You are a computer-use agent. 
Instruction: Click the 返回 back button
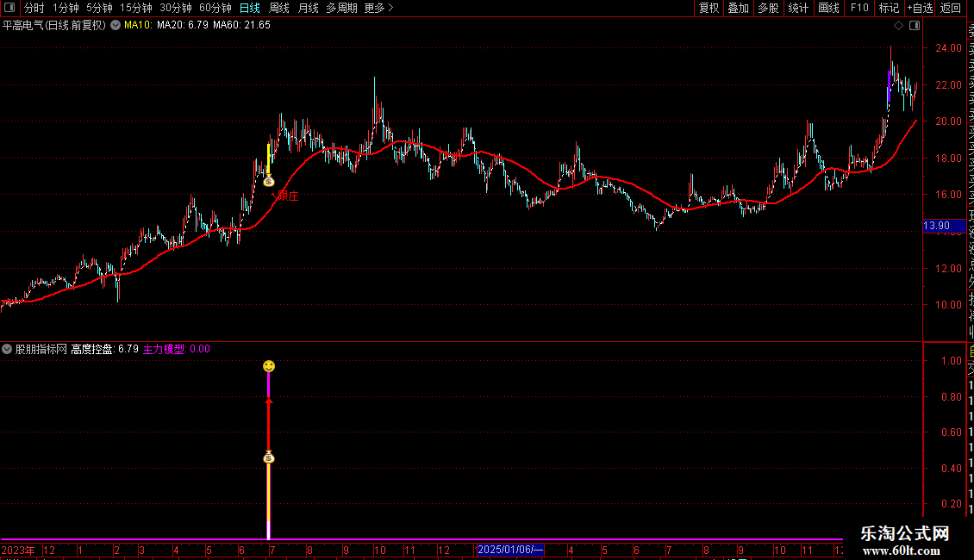coord(951,8)
